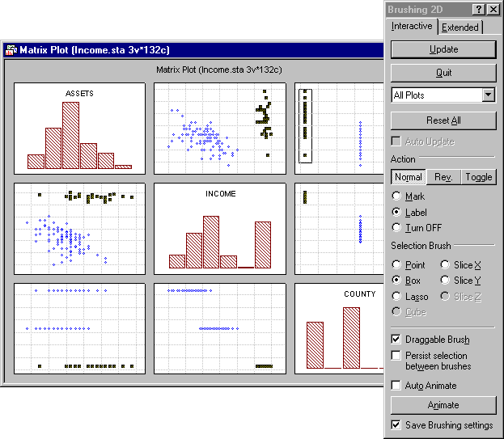This screenshot has height=439, width=504.
Task: Click the ASSETS histogram plot
Action: 80,129
